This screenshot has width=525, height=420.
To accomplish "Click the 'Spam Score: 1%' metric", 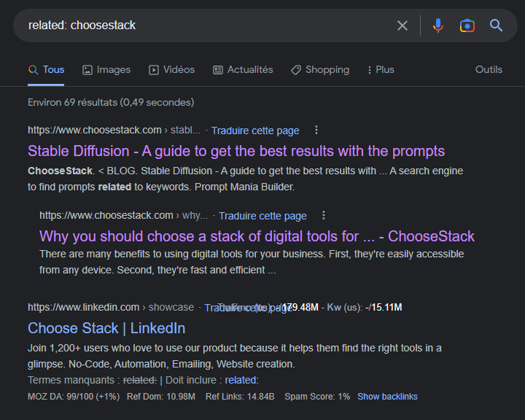I will point(317,397).
